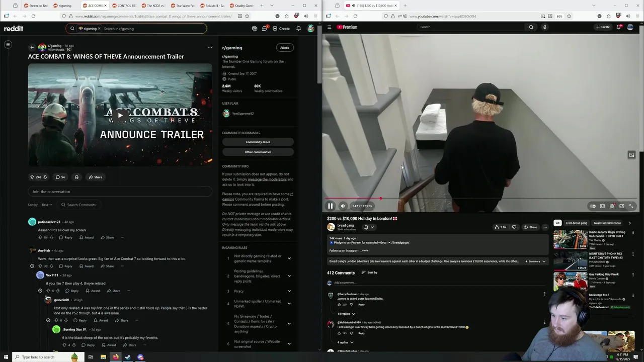Open YouTube guide hamburger menu
The image size is (644, 362).
pos(330,27)
